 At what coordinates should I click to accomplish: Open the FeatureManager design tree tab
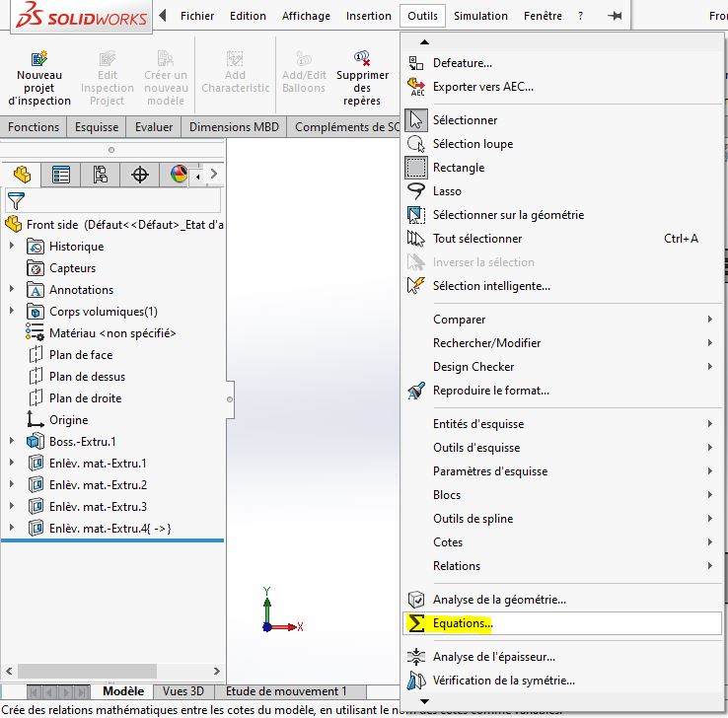point(22,175)
